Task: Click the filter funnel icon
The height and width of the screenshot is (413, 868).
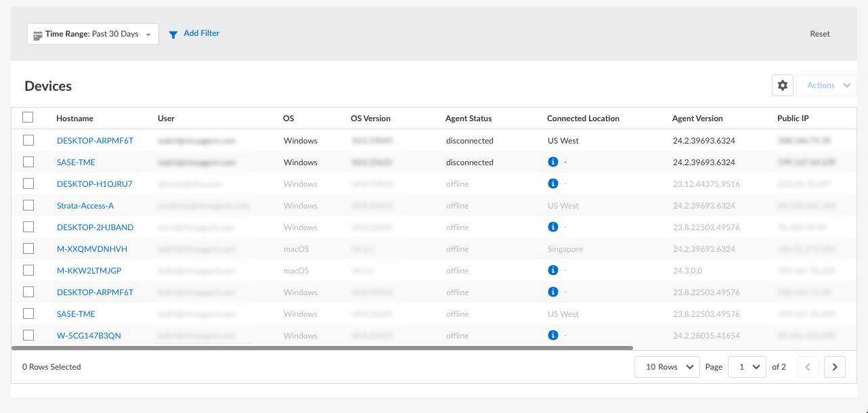Action: tap(173, 34)
